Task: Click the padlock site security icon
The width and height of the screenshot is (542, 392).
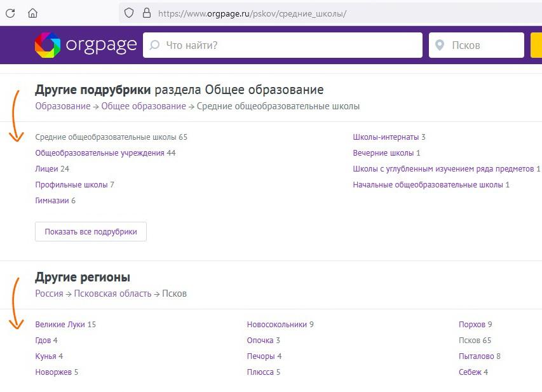Action: coord(147,13)
